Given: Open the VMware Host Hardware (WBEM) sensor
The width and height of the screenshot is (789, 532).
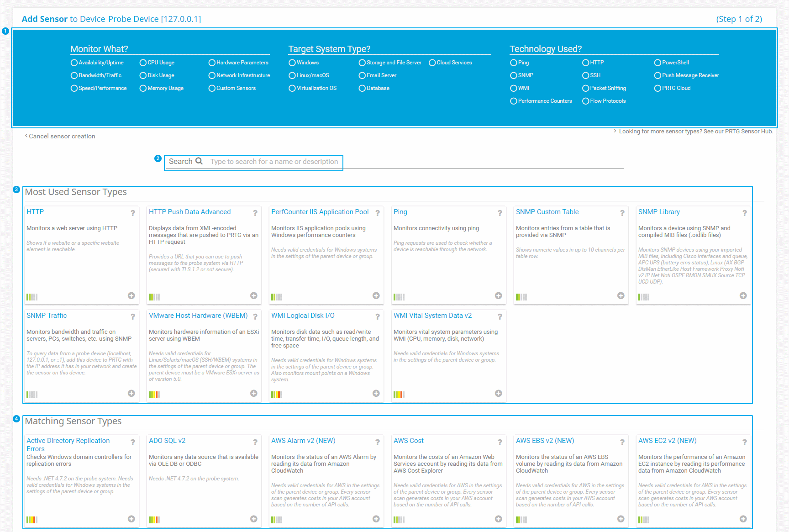Looking at the screenshot, I should 198,316.
